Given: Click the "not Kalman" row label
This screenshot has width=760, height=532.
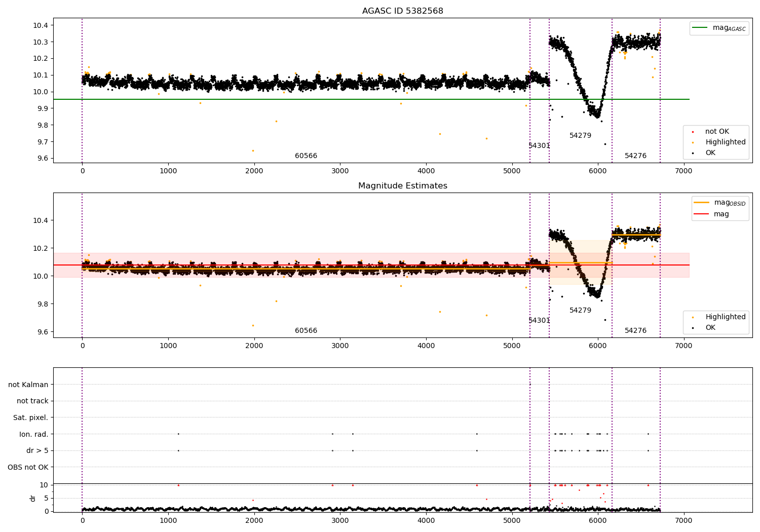Looking at the screenshot, I should (28, 385).
